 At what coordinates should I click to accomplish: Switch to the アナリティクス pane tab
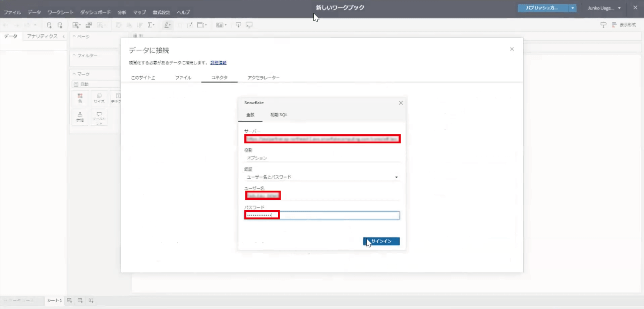coord(42,36)
